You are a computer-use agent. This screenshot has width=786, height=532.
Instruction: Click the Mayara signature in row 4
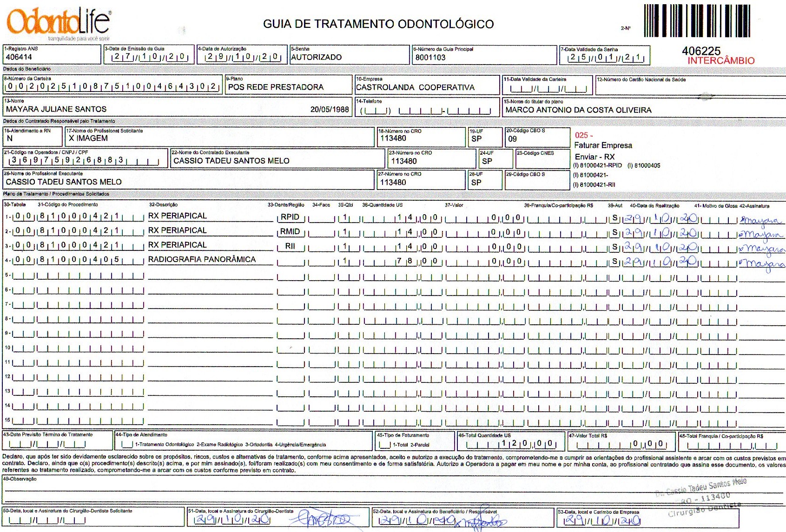pyautogui.click(x=762, y=264)
